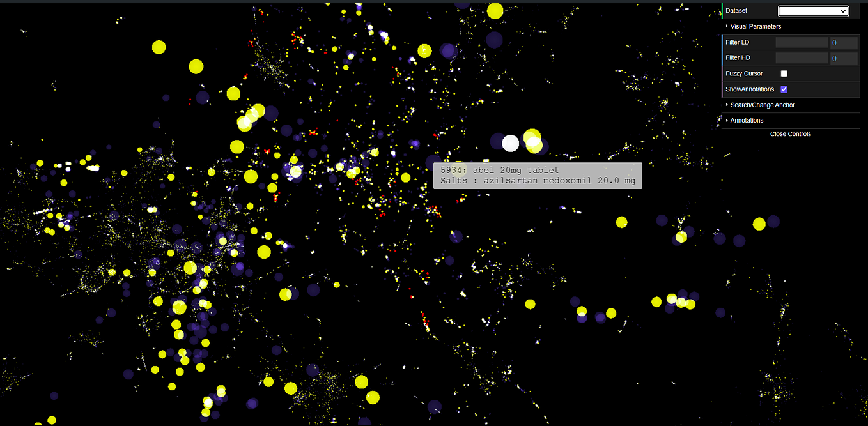Click the tooltip for abel 20mg tablet
Screen dimensions: 868x426
tap(537, 176)
